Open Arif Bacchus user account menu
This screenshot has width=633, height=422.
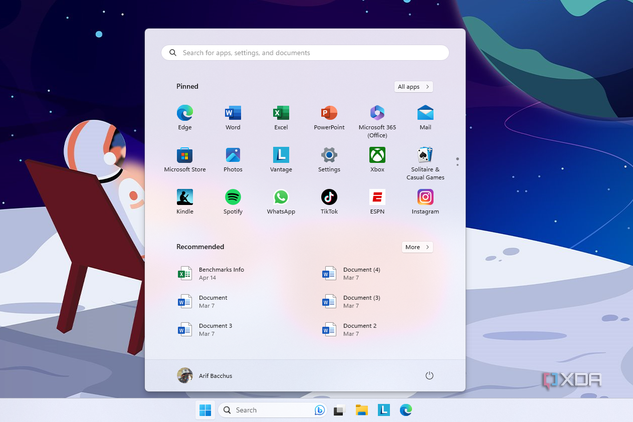tap(205, 376)
